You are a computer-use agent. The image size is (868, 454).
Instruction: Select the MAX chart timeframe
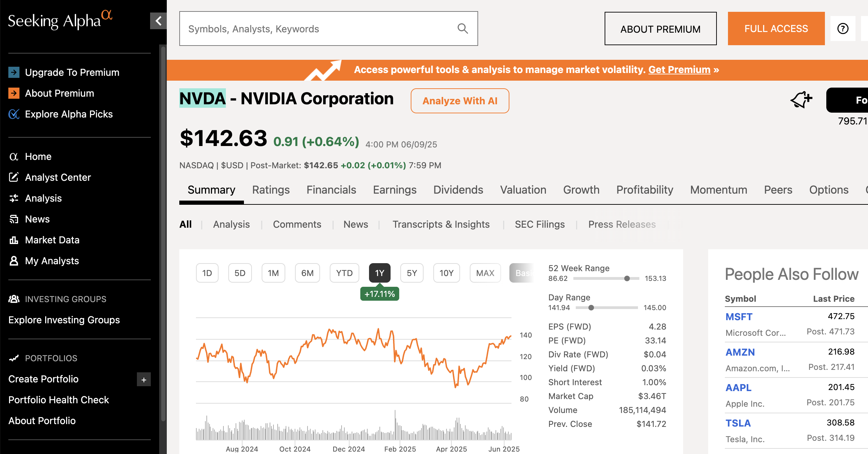click(485, 273)
